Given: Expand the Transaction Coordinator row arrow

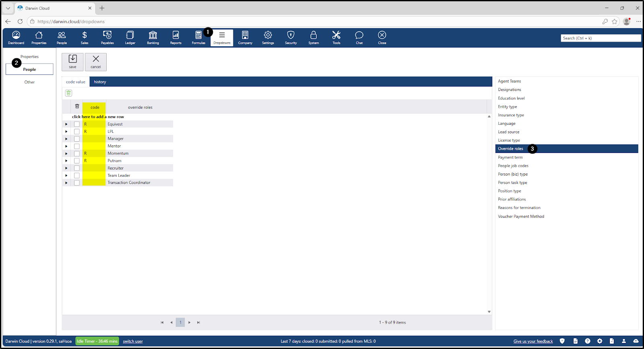Looking at the screenshot, I should (x=66, y=183).
